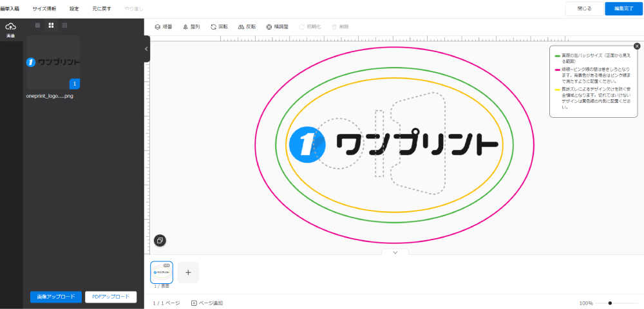Open the 順番 layer order tool
The width and height of the screenshot is (644, 309).
pos(163,27)
